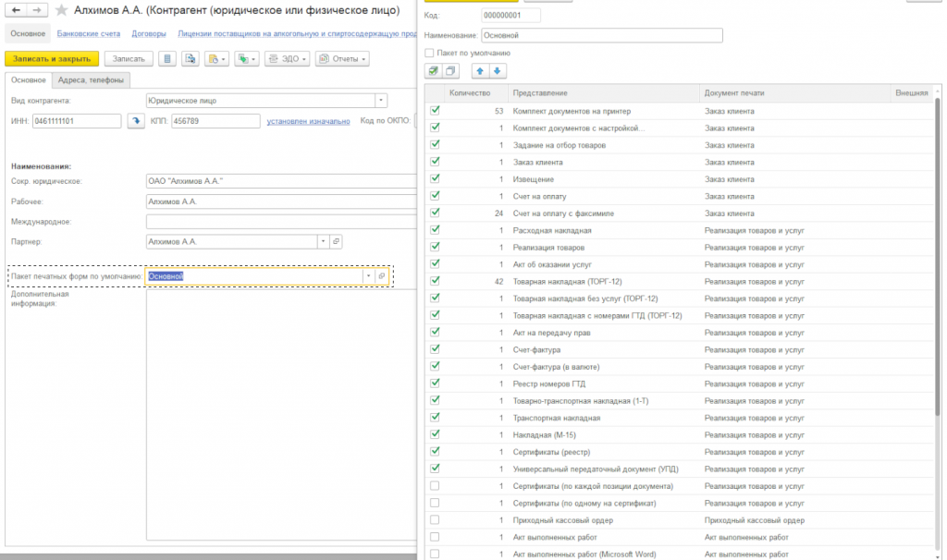The height and width of the screenshot is (560, 947).
Task: Click the check all rows icon
Action: point(434,71)
